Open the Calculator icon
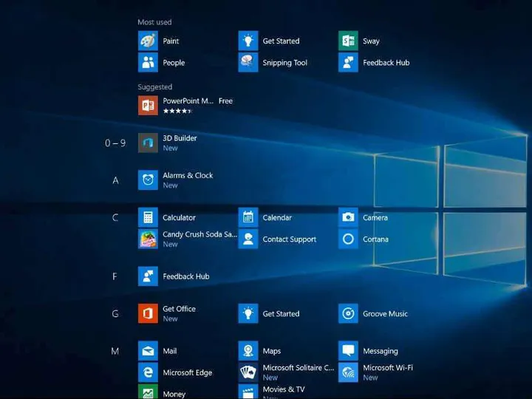The width and height of the screenshot is (532, 399). (148, 217)
